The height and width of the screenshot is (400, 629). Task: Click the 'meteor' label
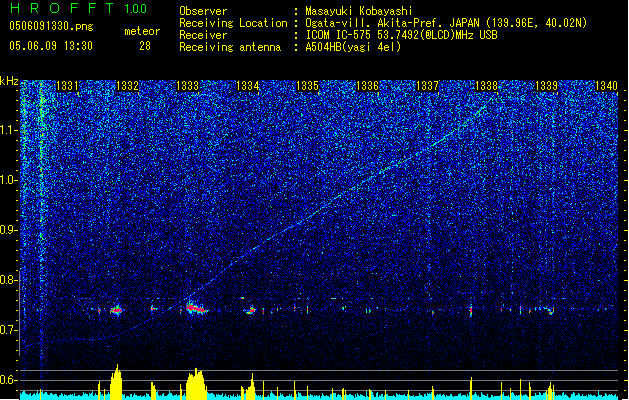(142, 31)
